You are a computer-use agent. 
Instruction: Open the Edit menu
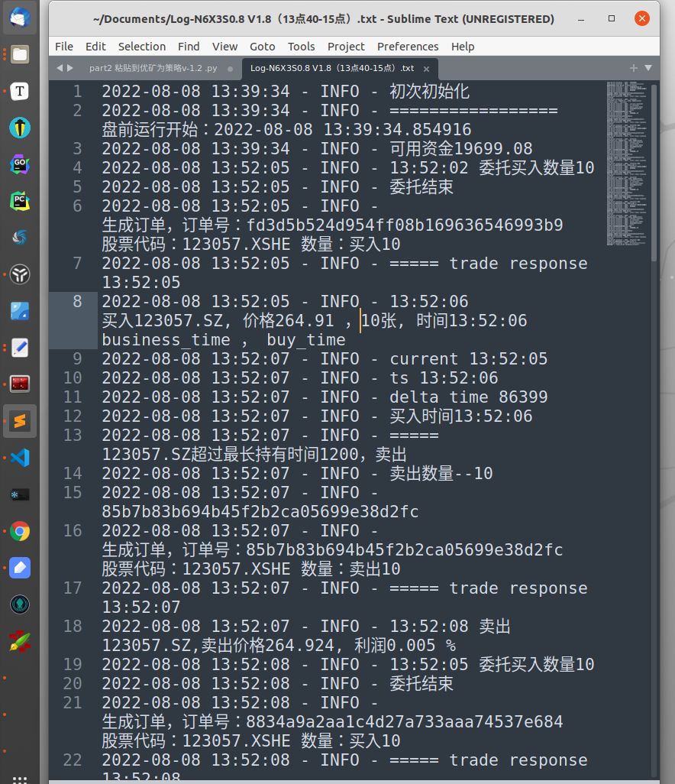[x=95, y=47]
